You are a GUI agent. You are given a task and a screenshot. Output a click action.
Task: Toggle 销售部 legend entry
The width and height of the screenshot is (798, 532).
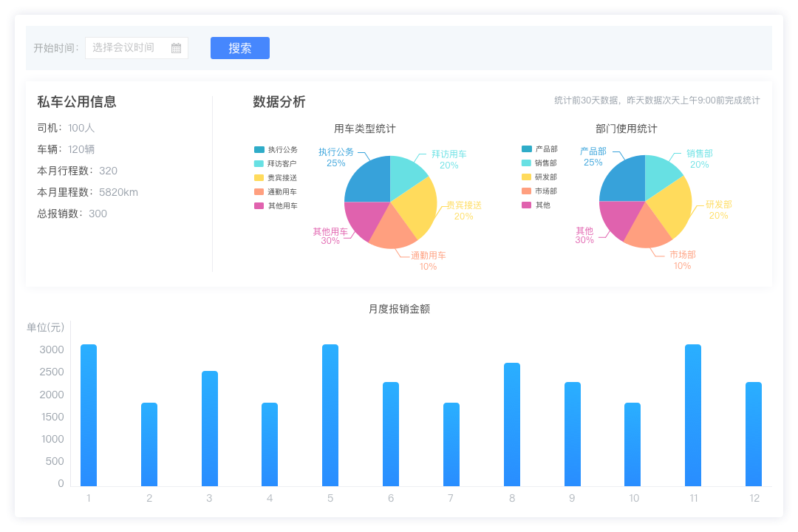coord(539,163)
